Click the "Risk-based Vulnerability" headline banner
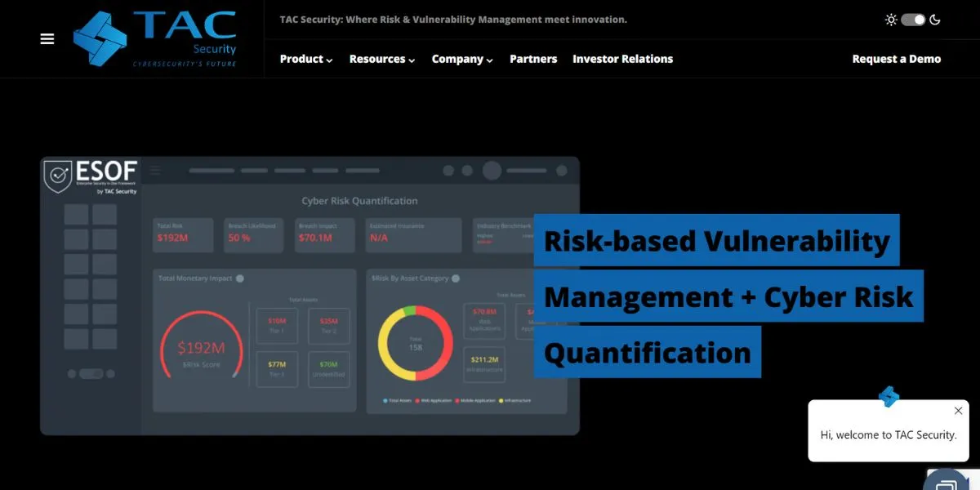This screenshot has width=980, height=490. coord(716,241)
